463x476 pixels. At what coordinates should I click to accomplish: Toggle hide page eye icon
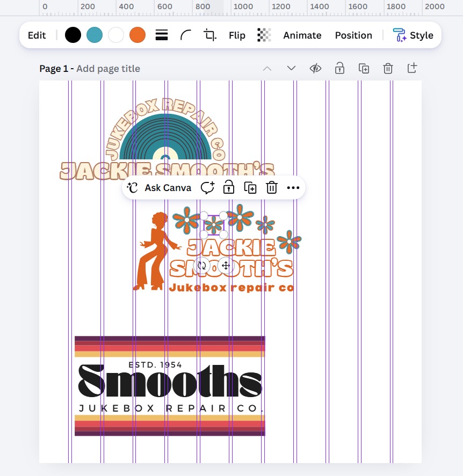pos(315,68)
